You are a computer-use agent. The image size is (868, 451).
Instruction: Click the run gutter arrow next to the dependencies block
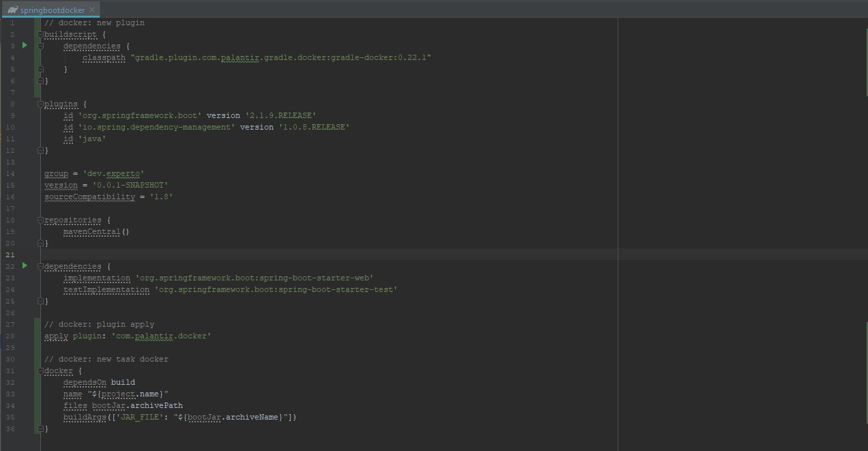25,266
